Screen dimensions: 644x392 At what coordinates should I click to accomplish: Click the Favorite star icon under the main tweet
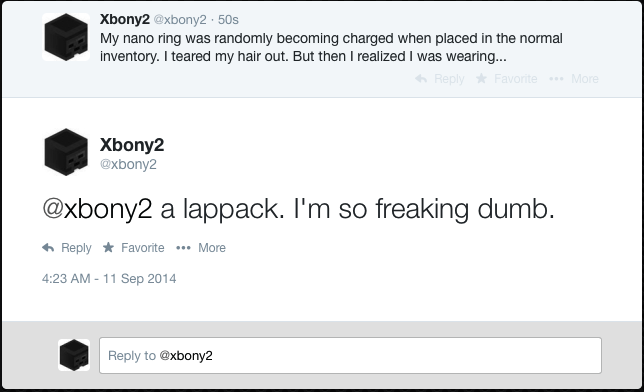(108, 247)
